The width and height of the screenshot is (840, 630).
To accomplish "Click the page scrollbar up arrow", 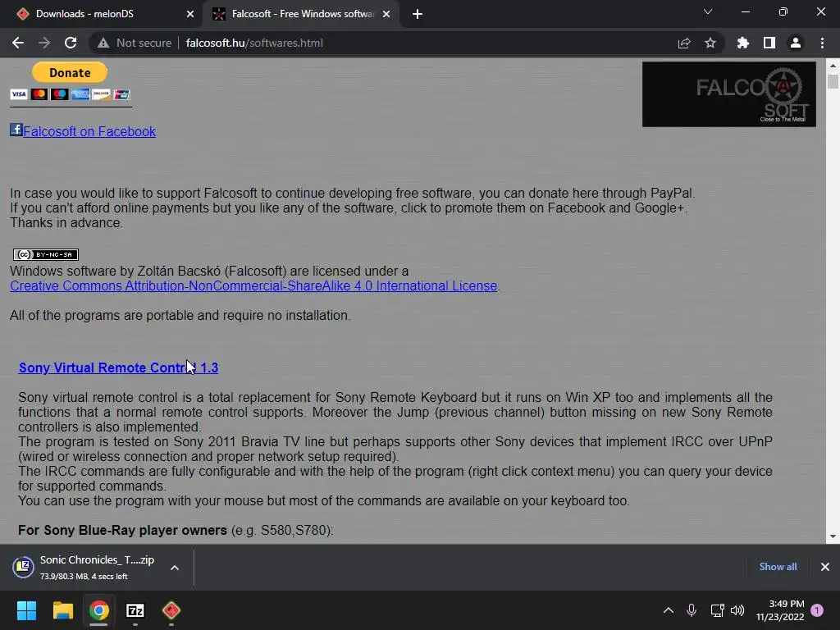I will coord(833,66).
